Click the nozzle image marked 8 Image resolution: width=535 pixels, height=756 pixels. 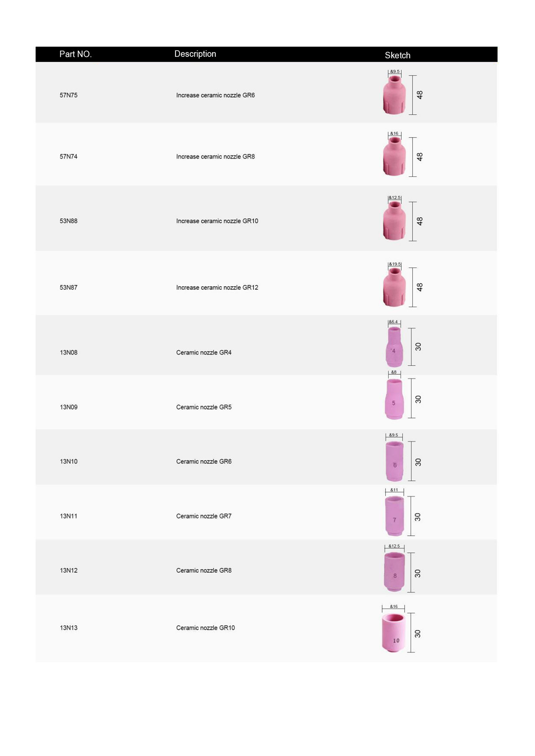click(394, 572)
